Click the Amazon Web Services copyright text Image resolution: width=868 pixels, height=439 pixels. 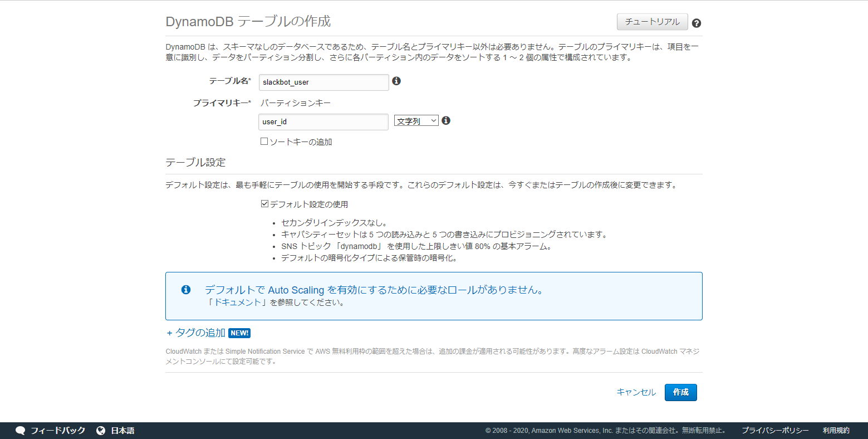click(x=606, y=431)
